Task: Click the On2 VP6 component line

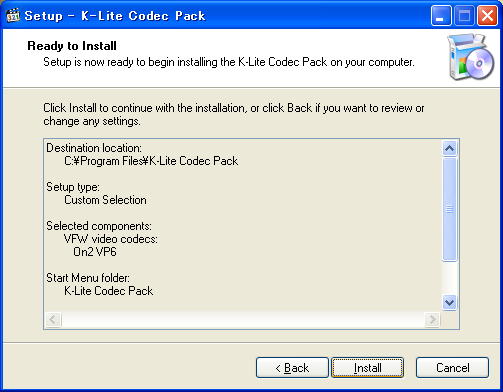Action: point(95,252)
